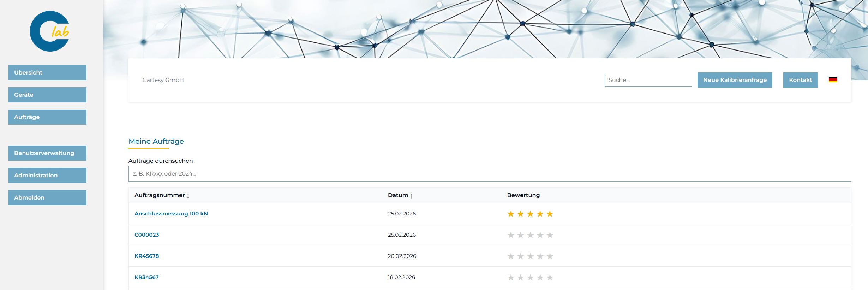
Task: Go to the Geräte section
Action: click(x=47, y=95)
